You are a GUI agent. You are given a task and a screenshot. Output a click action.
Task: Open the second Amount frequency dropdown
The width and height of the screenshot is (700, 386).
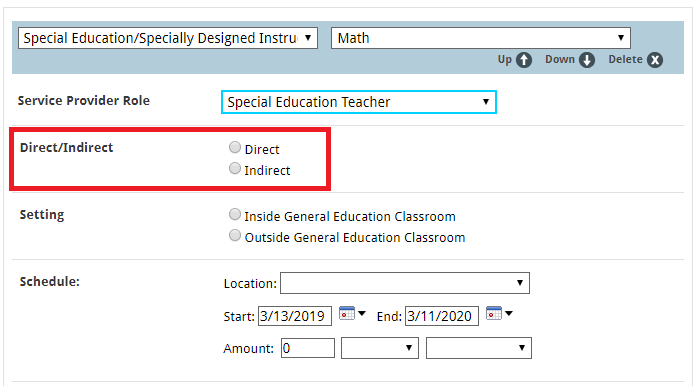click(x=479, y=348)
